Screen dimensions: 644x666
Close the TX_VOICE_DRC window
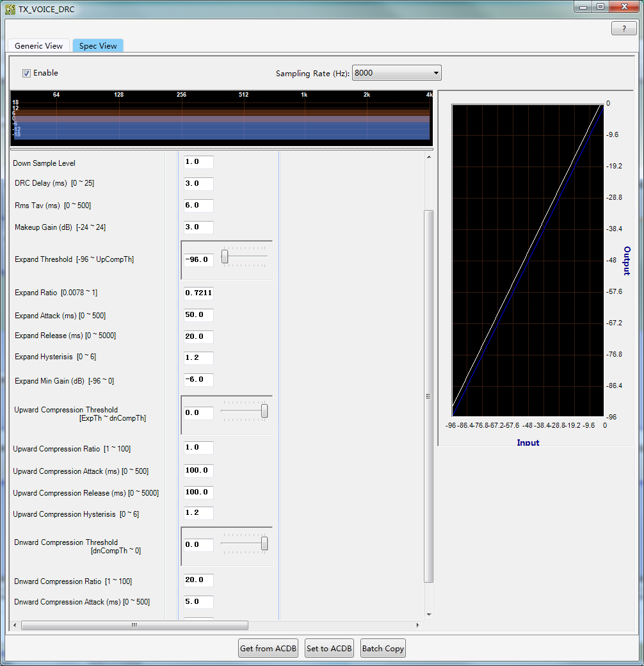tap(624, 7)
